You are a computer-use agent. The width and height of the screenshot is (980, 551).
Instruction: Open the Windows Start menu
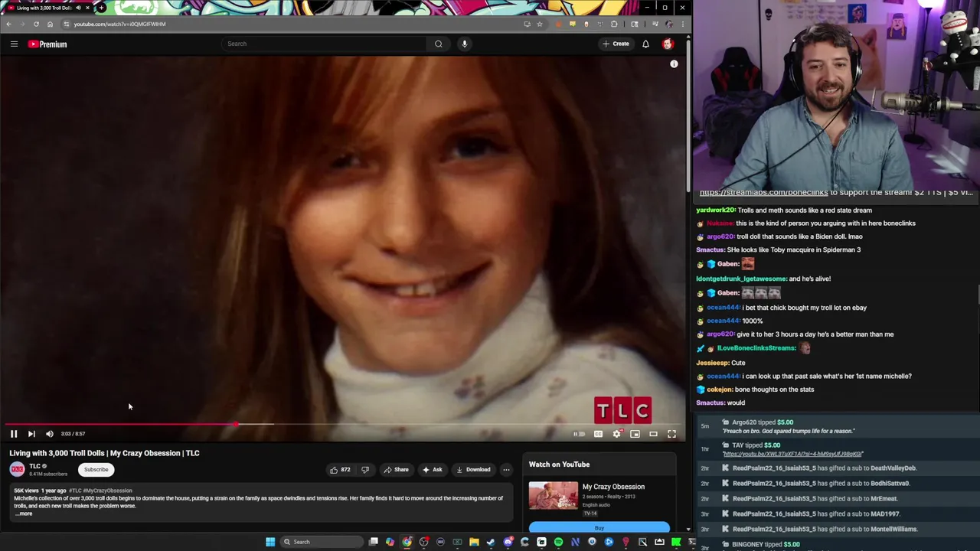270,542
